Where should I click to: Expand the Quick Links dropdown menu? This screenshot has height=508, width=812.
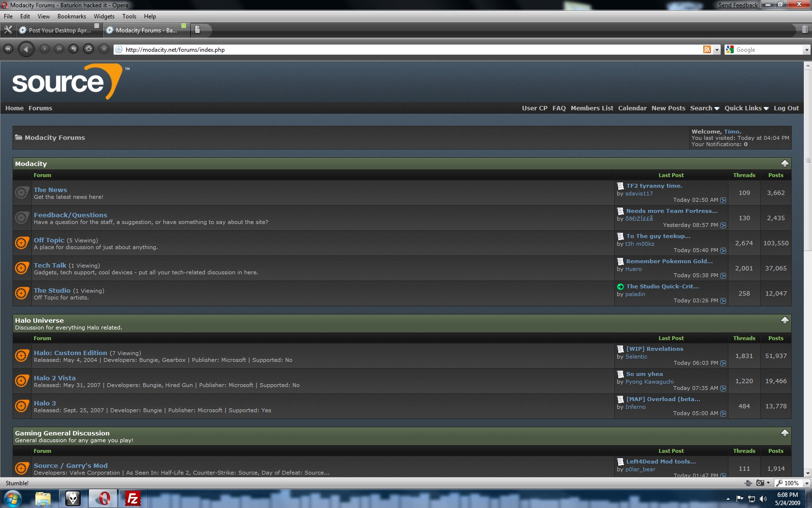(x=746, y=108)
